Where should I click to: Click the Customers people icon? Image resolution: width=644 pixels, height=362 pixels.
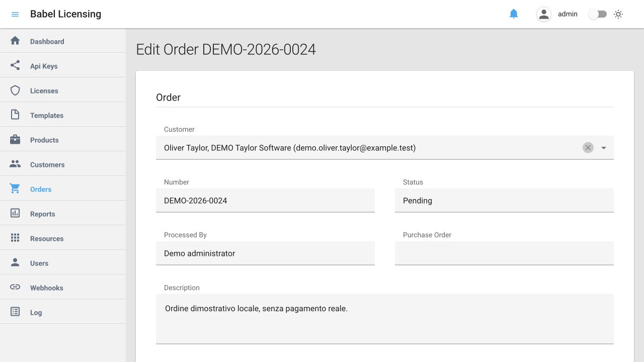click(x=15, y=164)
